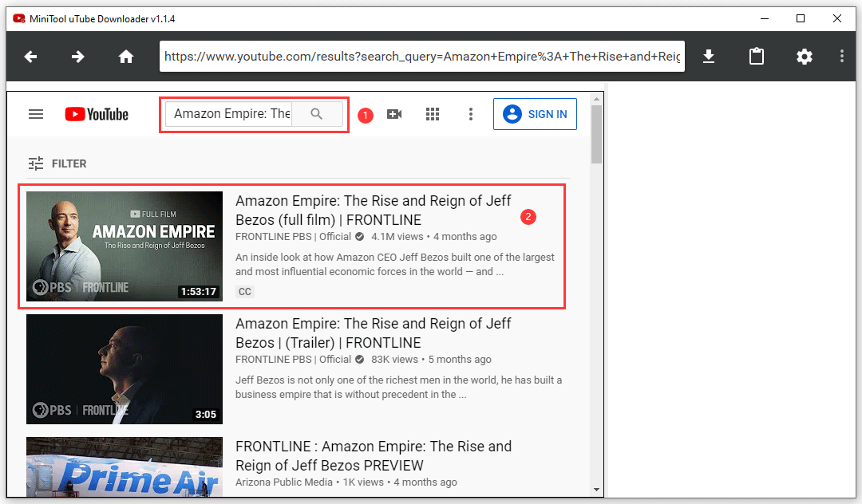Go to home page via home icon

(x=126, y=56)
